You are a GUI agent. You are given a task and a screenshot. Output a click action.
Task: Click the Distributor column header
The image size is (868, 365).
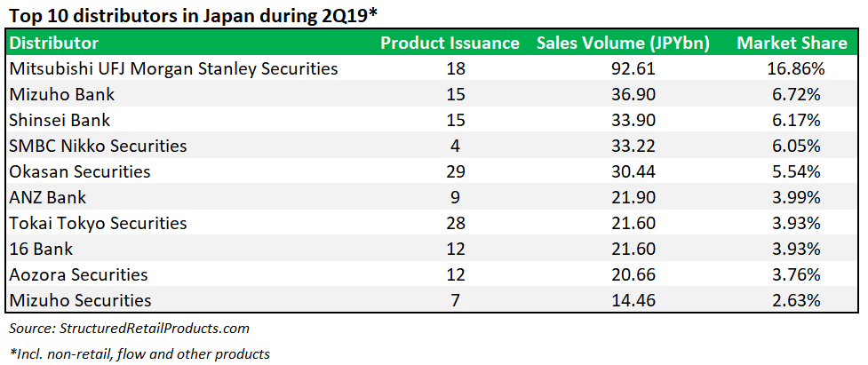click(x=54, y=43)
